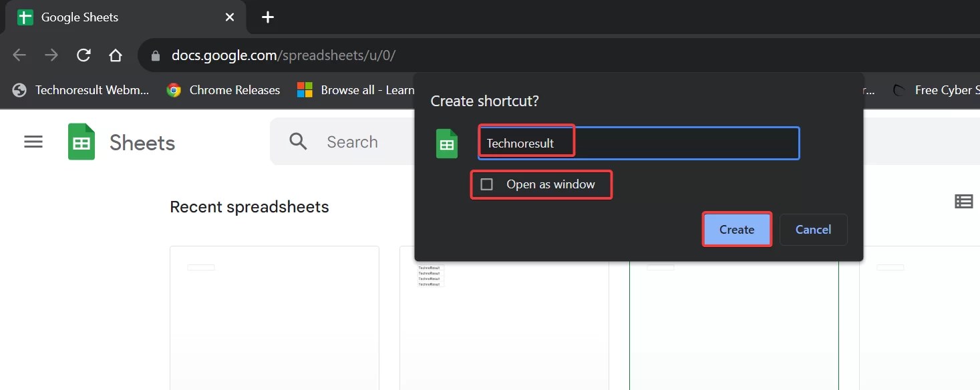Go back using the browser back arrow
980x390 pixels.
[x=19, y=55]
